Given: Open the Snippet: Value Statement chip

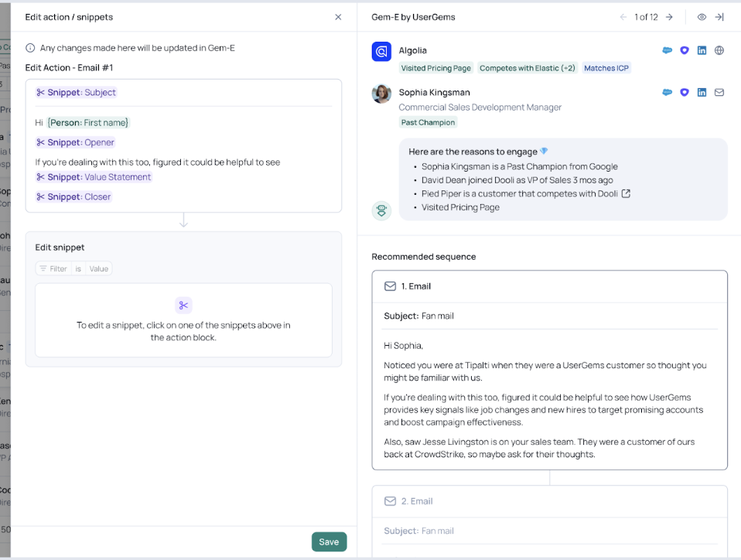Looking at the screenshot, I should [94, 177].
